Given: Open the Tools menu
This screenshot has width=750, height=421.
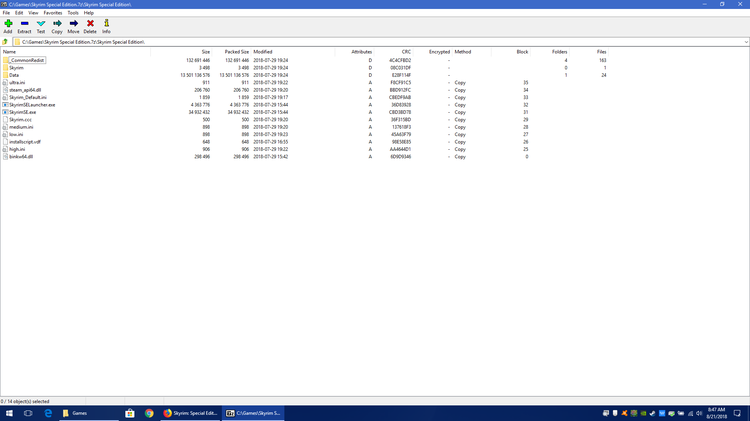Looking at the screenshot, I should click(73, 13).
